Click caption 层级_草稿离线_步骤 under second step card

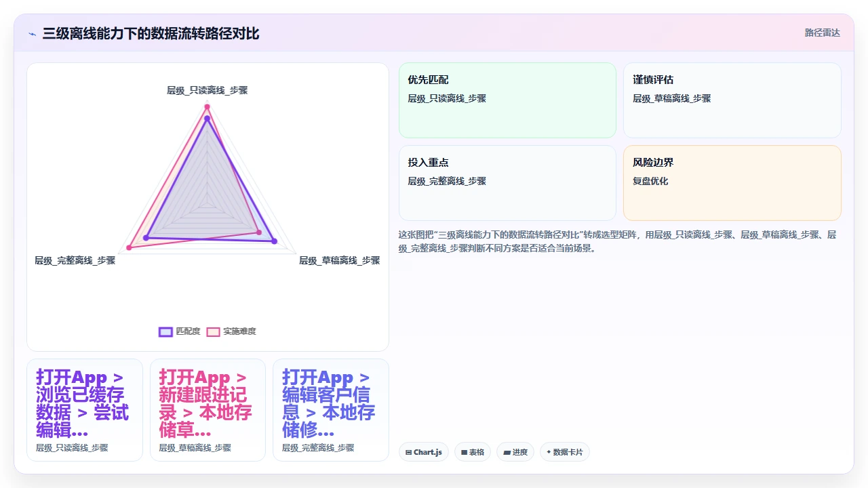pyautogui.click(x=195, y=448)
